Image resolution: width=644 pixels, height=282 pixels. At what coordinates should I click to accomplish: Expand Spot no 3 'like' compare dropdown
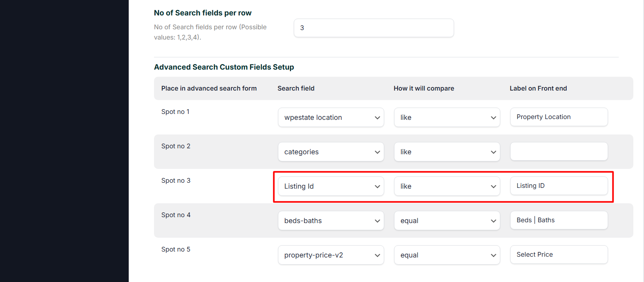[447, 186]
